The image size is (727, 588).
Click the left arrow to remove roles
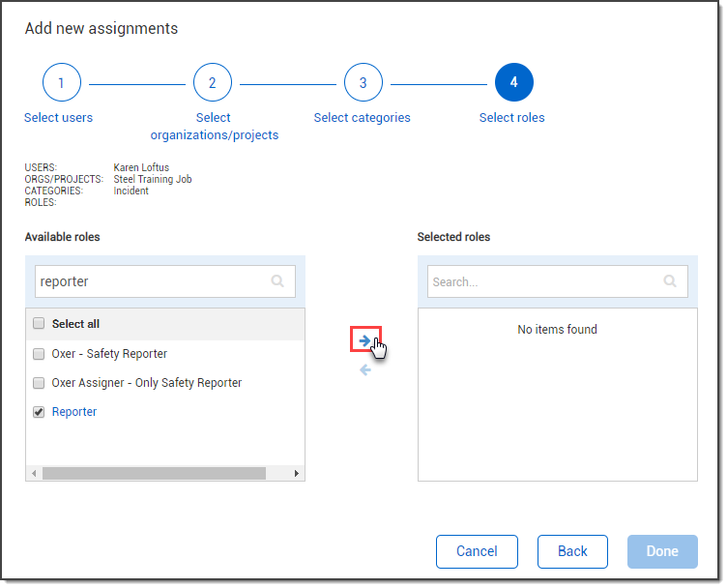365,370
